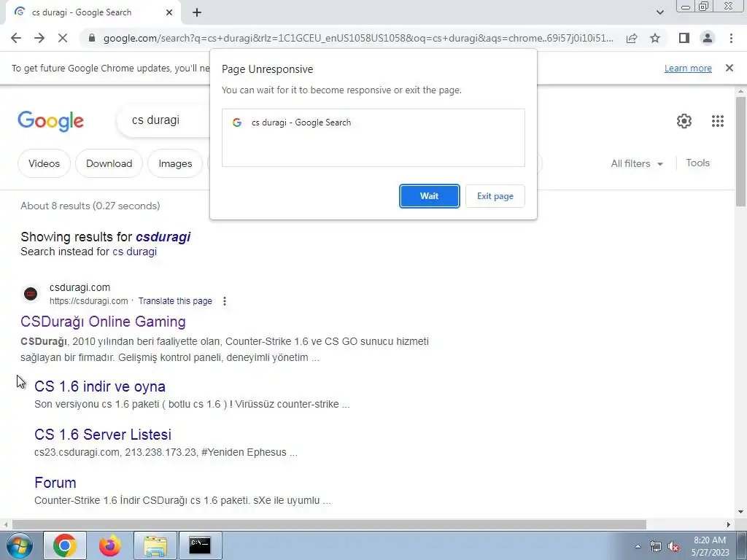
Task: Dismiss the Chrome updates notification bar
Action: [x=729, y=68]
